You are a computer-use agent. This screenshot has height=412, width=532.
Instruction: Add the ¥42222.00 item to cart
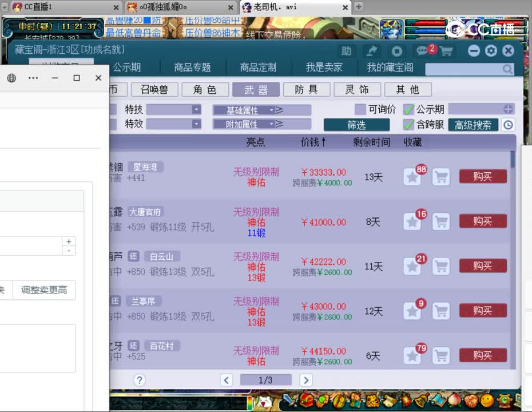(x=441, y=267)
